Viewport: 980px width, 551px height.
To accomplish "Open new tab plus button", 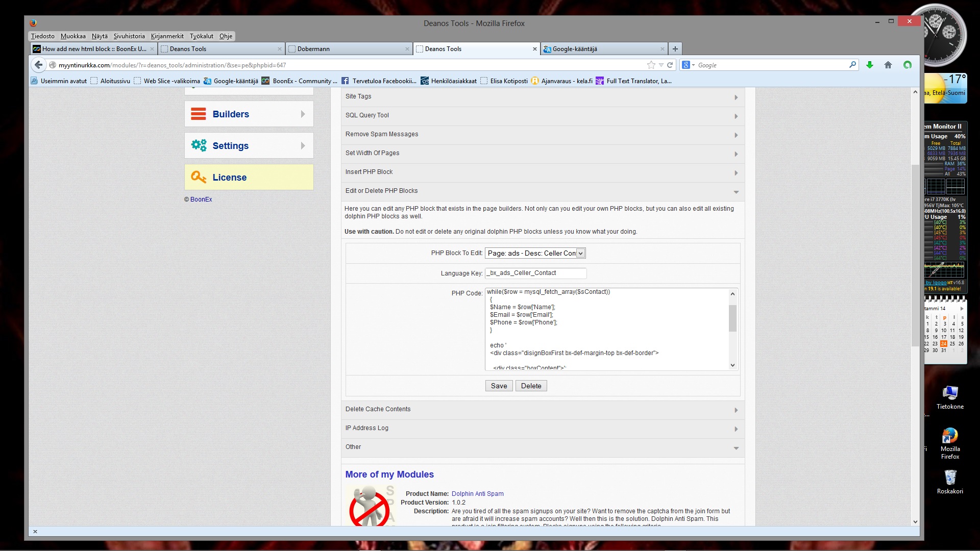I will 675,49.
